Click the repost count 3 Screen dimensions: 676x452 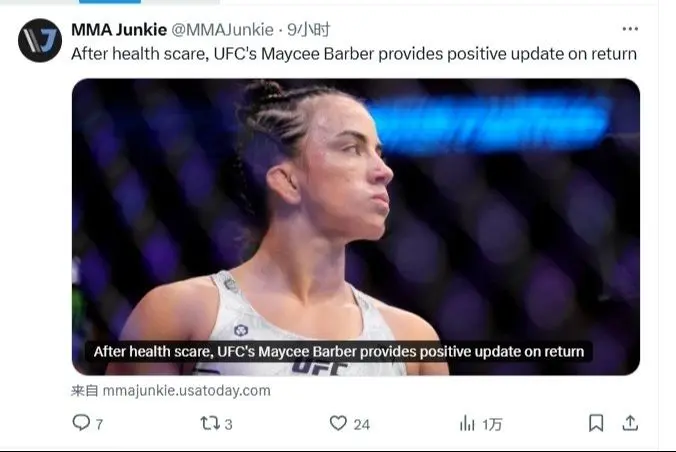228,424
